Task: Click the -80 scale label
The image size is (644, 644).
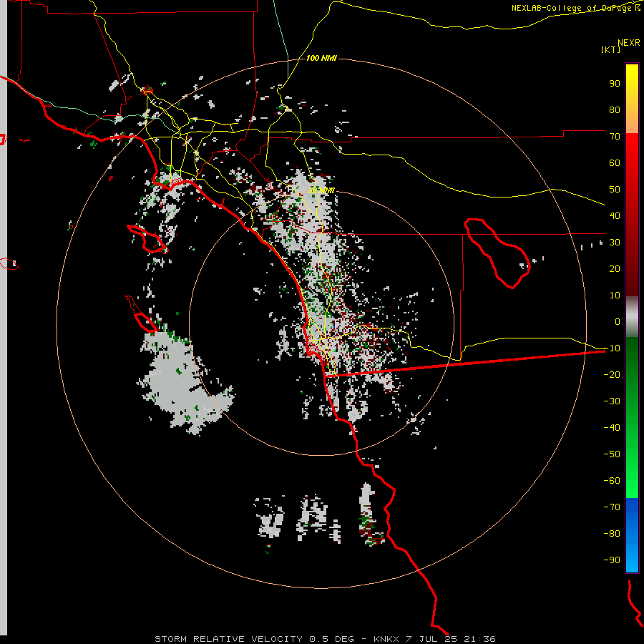Action: [612, 534]
